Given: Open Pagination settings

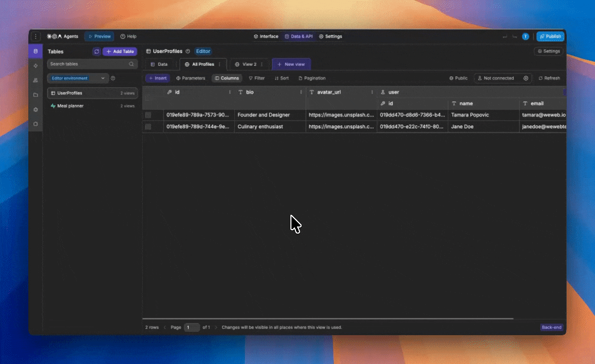Looking at the screenshot, I should [312, 78].
